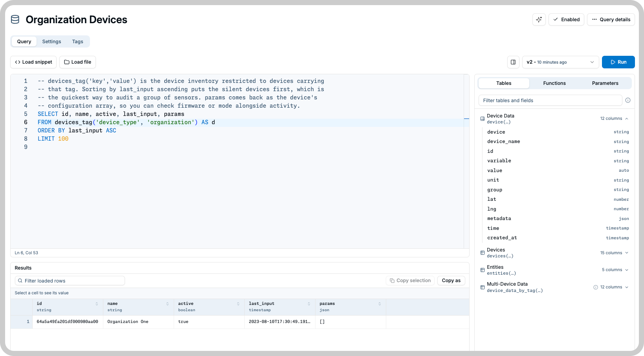The image size is (644, 356).
Task: Select the Functions tab
Action: point(554,83)
